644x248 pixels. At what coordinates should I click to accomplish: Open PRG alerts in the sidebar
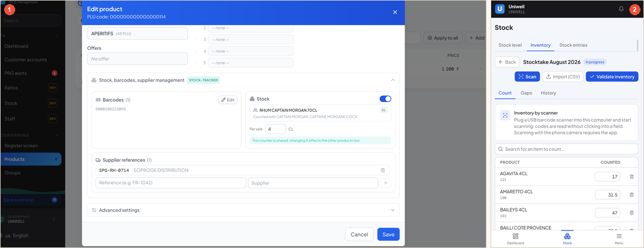tap(15, 73)
